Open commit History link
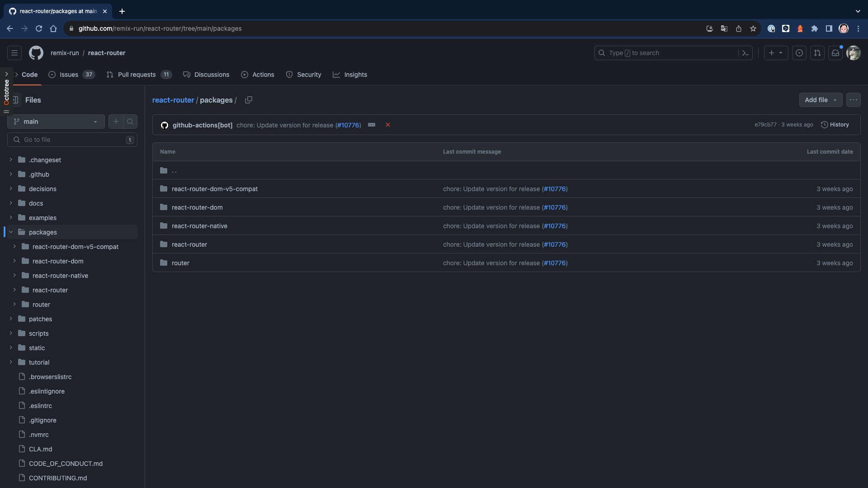Viewport: 868px width, 488px height. tap(835, 125)
